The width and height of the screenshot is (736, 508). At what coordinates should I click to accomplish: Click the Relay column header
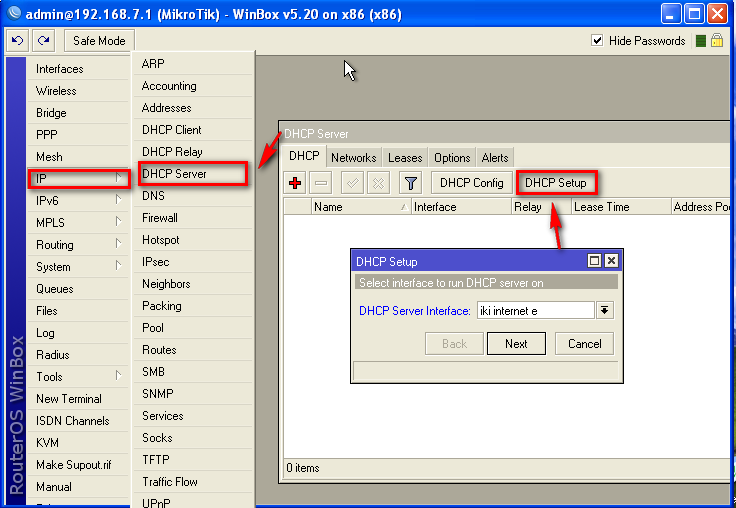(541, 207)
